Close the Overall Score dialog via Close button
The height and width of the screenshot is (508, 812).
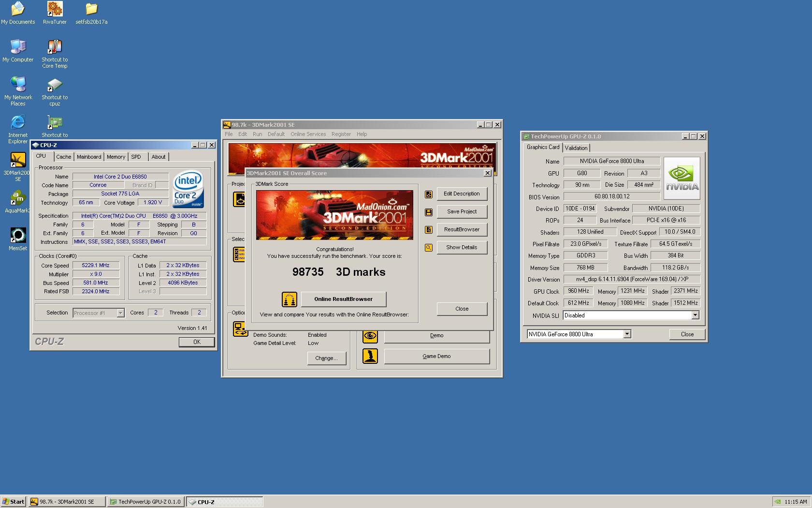pyautogui.click(x=462, y=309)
